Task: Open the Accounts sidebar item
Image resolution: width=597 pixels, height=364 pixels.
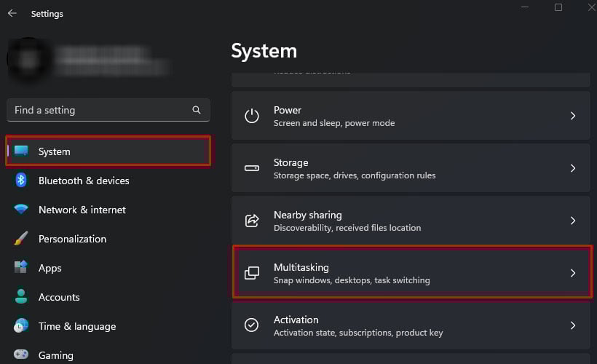Action: coord(59,297)
